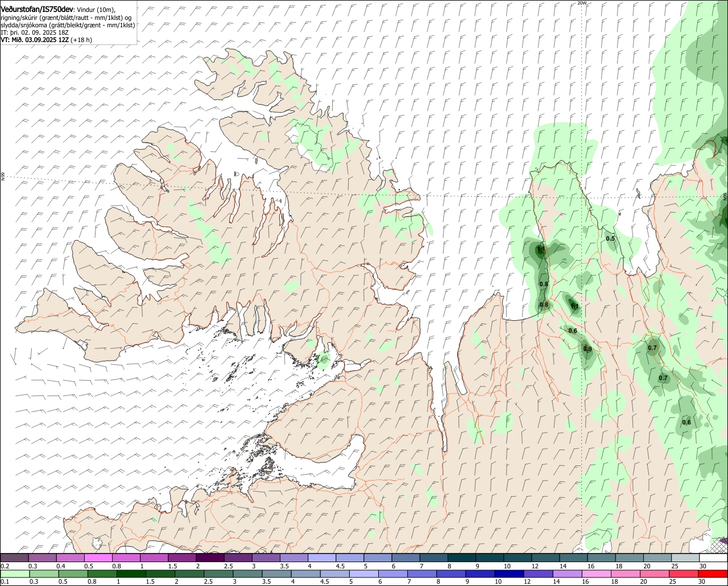Image resolution: width=728 pixels, height=586 pixels.
Task: Click the white 30 snow legend swatch
Action: (713, 558)
